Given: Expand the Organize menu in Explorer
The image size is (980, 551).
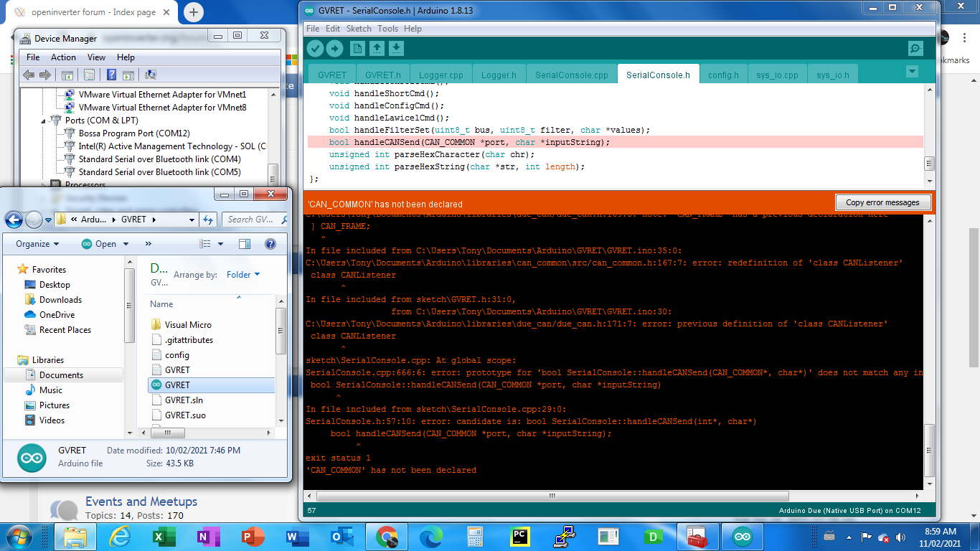Looking at the screenshot, I should [x=37, y=244].
